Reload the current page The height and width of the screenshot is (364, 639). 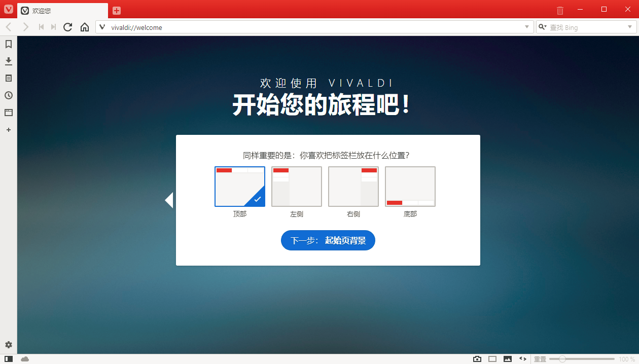67,27
